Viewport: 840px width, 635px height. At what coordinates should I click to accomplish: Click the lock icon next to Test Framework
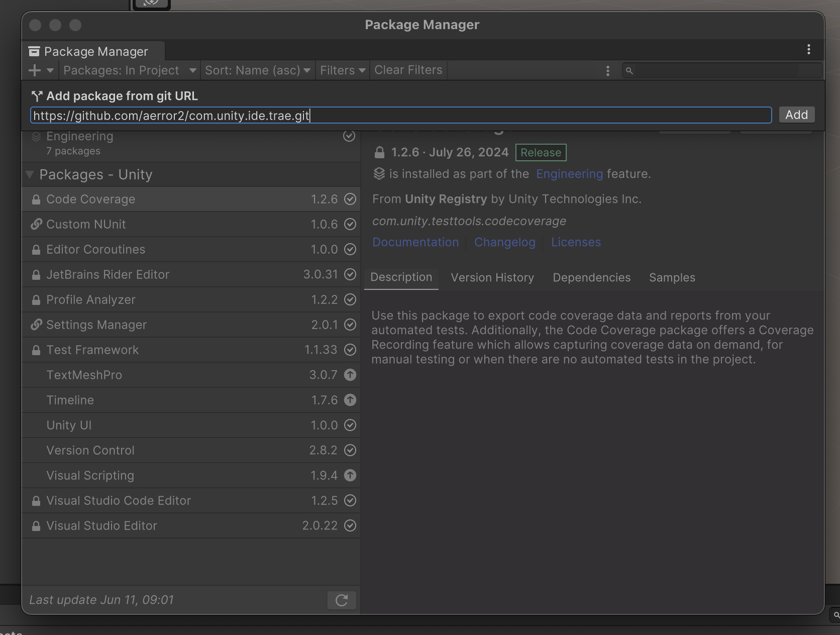click(36, 350)
